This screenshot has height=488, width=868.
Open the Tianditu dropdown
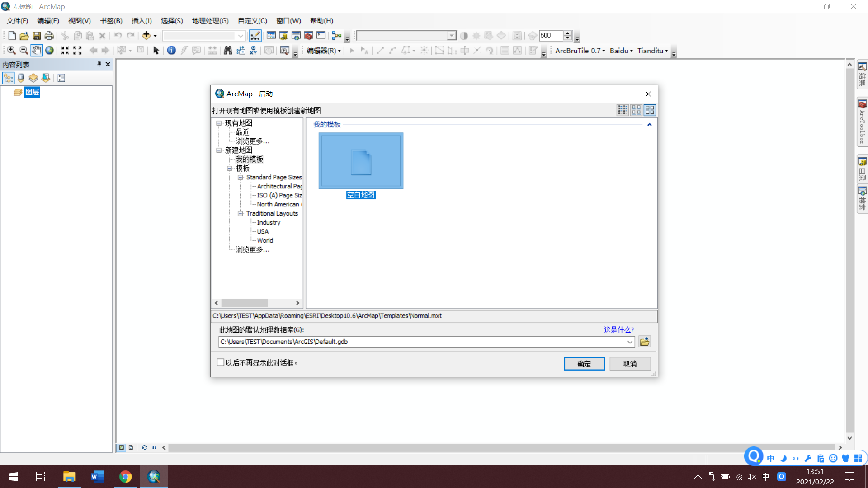point(652,51)
